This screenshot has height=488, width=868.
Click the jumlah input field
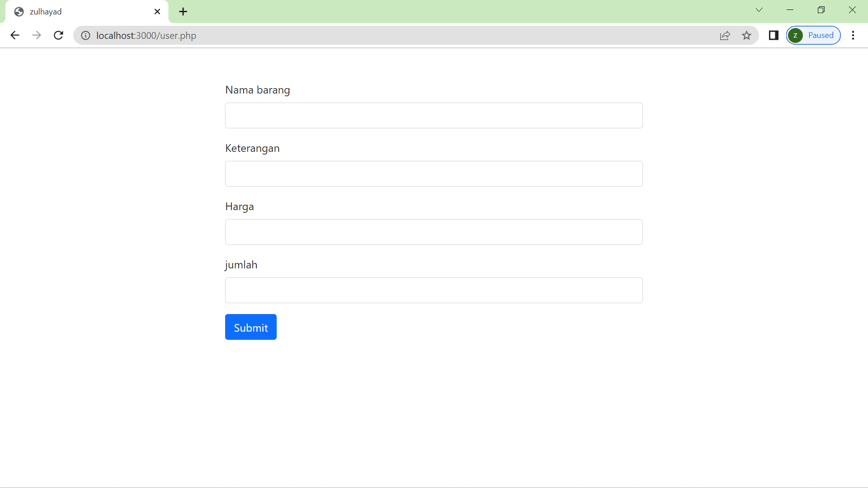coord(434,290)
